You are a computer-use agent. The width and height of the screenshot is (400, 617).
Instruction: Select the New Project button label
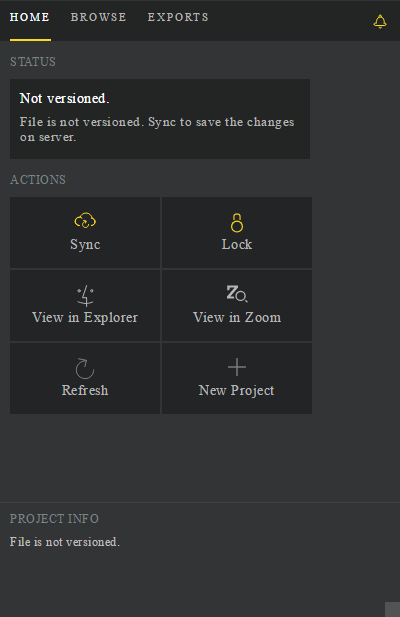coord(236,390)
